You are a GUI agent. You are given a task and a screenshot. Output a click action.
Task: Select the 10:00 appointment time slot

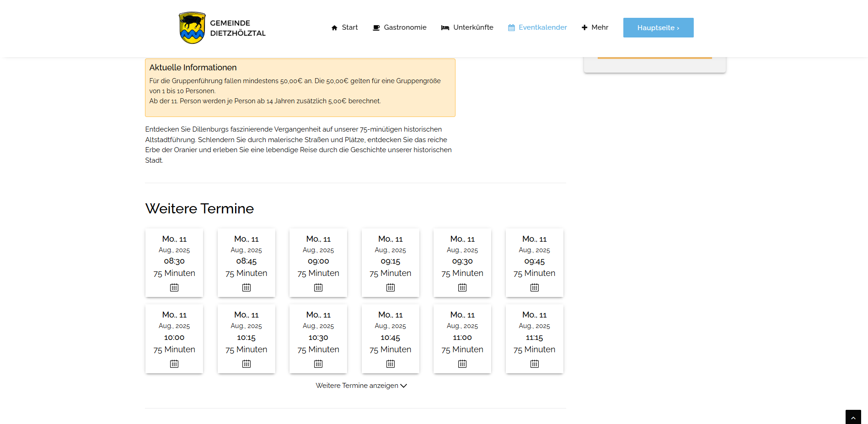[x=174, y=338]
